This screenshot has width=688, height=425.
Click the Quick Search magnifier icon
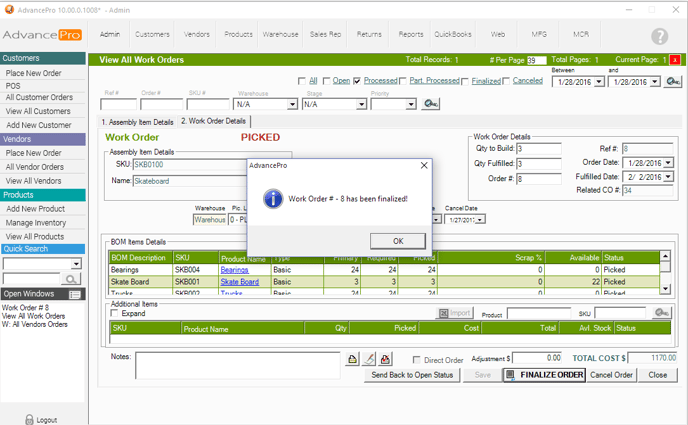[x=73, y=280]
